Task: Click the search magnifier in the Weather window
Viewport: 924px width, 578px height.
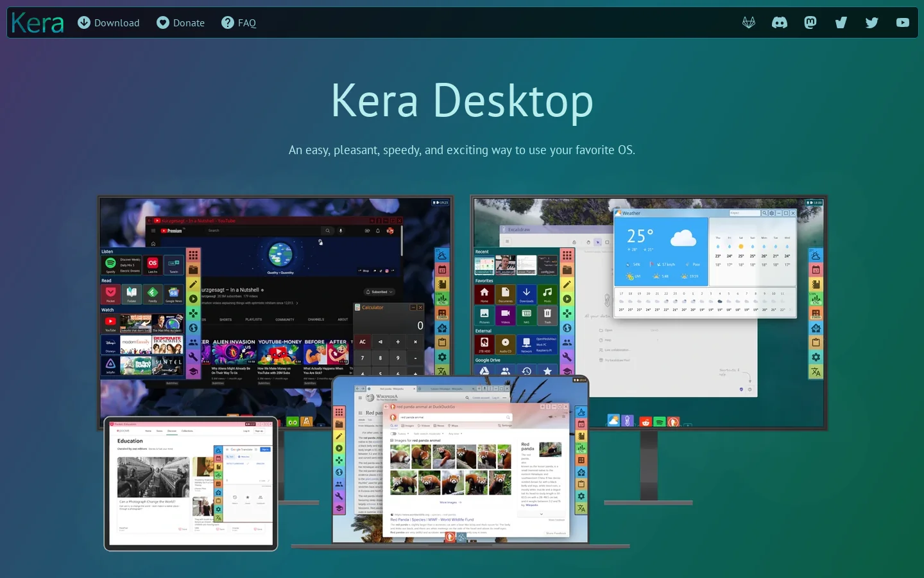Action: coord(764,213)
